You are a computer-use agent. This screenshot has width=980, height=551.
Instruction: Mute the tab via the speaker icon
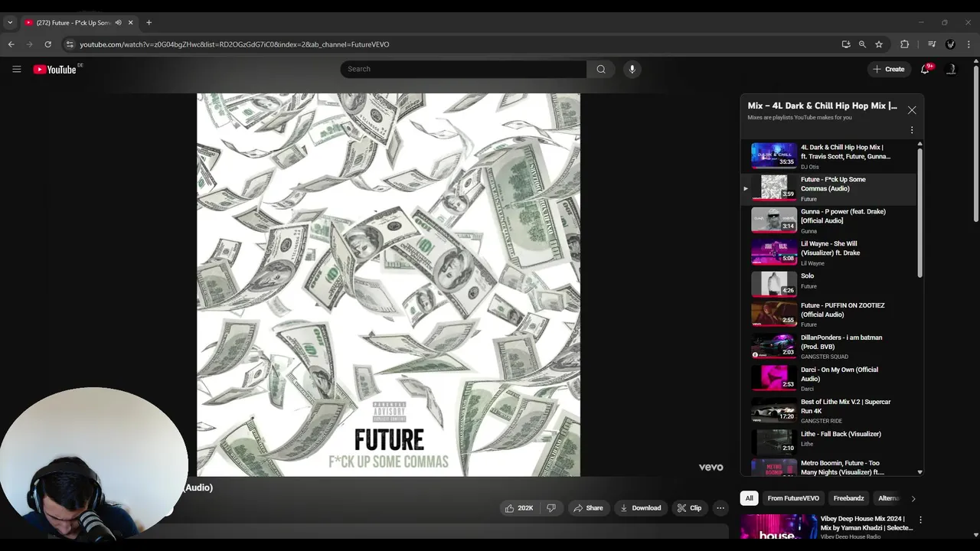(118, 23)
